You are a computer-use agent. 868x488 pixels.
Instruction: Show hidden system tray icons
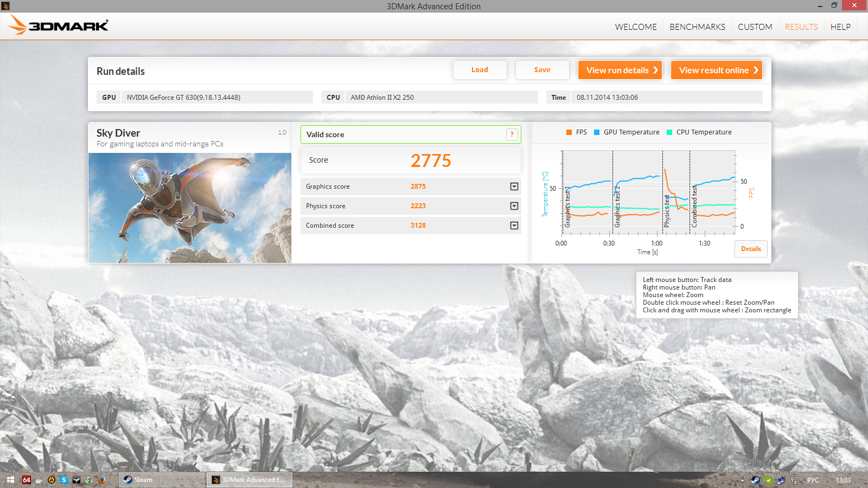pos(742,480)
